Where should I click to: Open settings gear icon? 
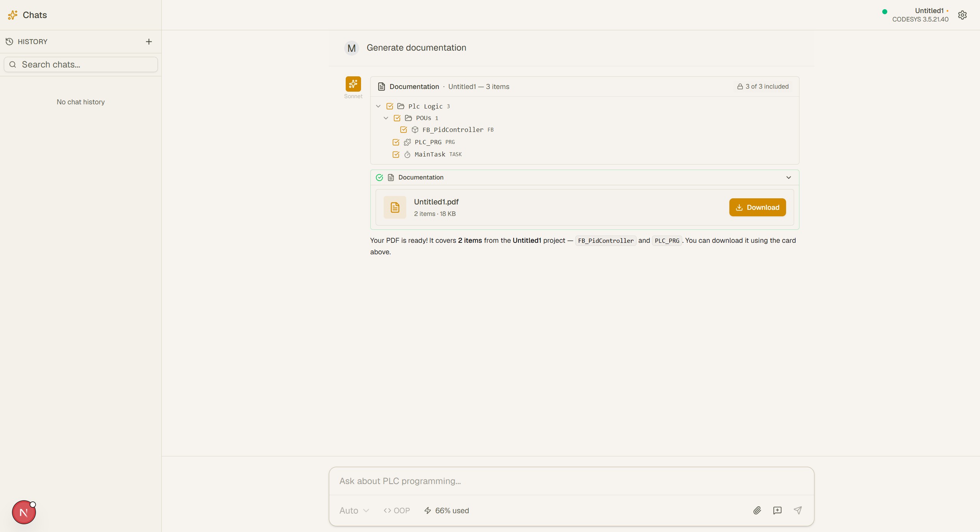[962, 15]
